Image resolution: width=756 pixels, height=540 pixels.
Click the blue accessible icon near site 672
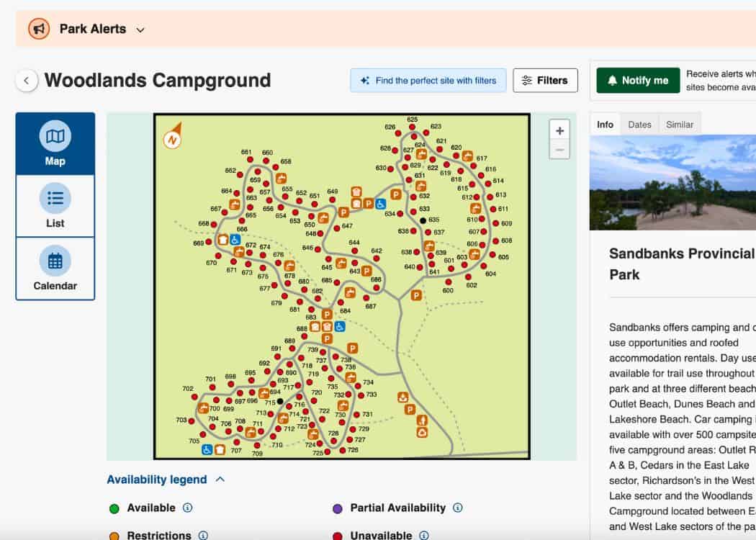pos(235,240)
